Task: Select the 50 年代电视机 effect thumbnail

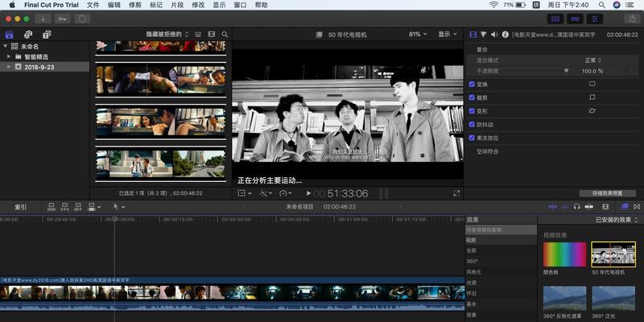Action: (x=613, y=254)
